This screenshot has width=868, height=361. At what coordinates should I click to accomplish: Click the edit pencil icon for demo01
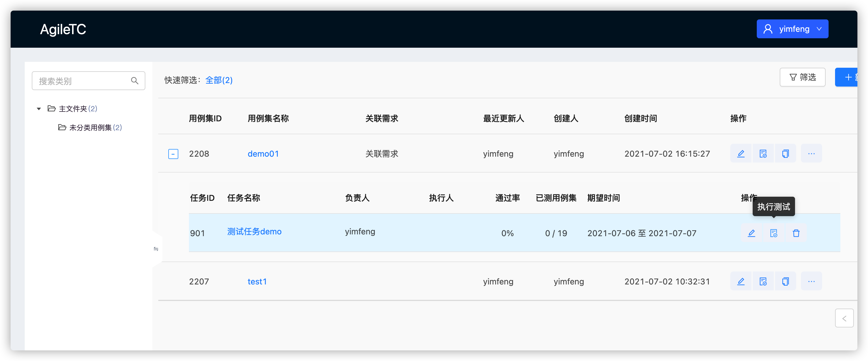pos(741,154)
